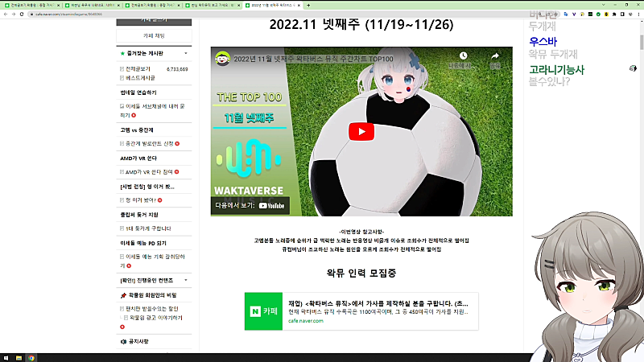644x362 pixels.
Task: Switch to the second browser tab
Action: pyautogui.click(x=92, y=6)
